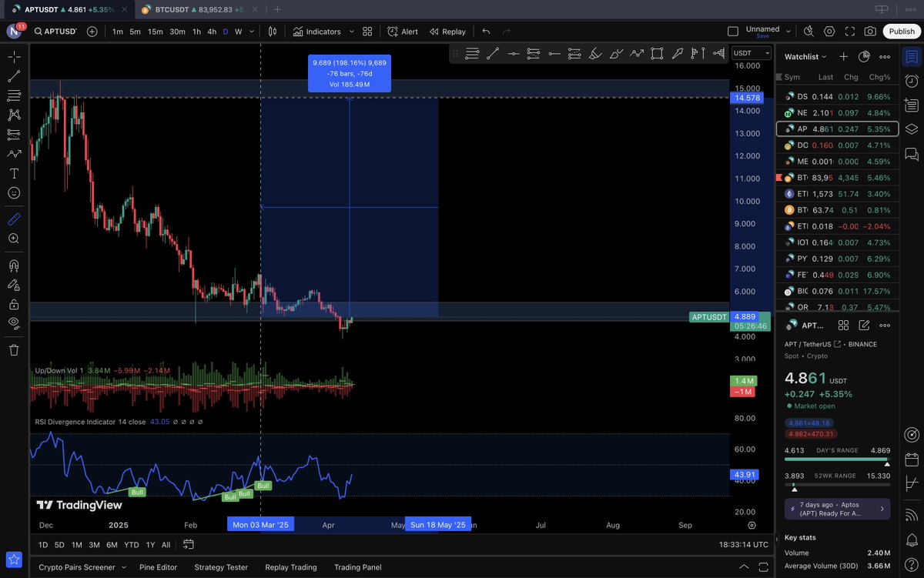The height and width of the screenshot is (578, 924).
Task: Open the data window layers icon in right sidebar
Action: point(912,129)
